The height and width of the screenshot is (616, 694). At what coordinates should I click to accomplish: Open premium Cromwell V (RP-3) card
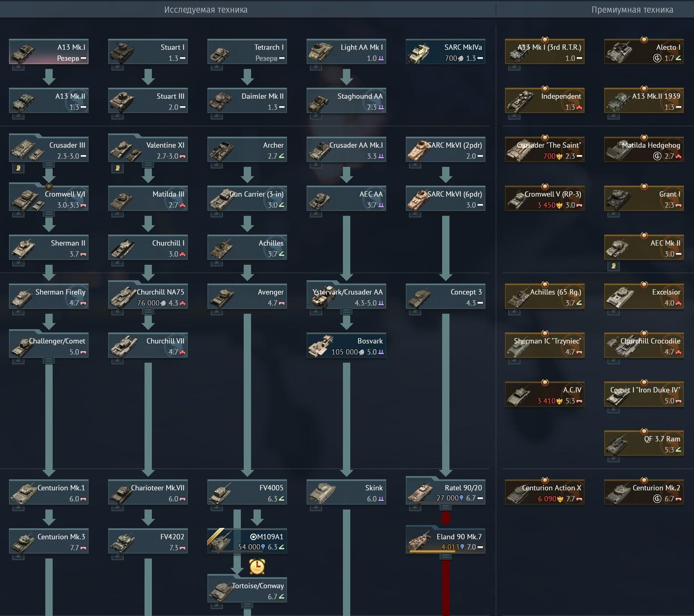coord(545,199)
